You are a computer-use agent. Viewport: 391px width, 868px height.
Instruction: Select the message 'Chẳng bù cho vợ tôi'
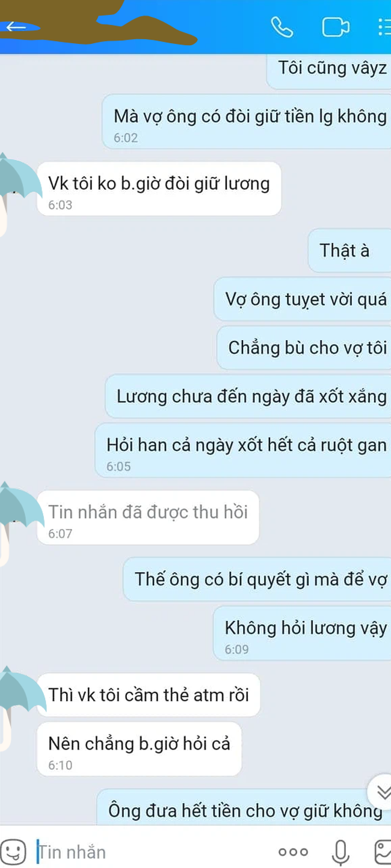[x=304, y=347]
